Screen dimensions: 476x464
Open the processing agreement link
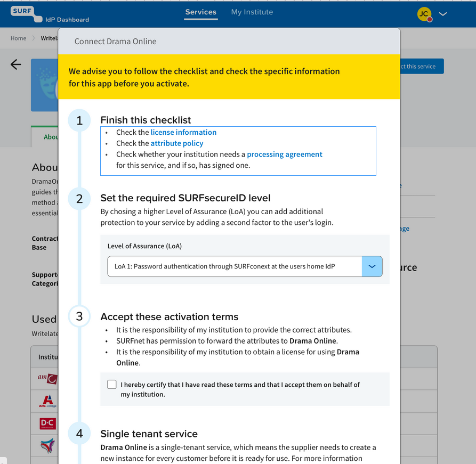tap(285, 154)
